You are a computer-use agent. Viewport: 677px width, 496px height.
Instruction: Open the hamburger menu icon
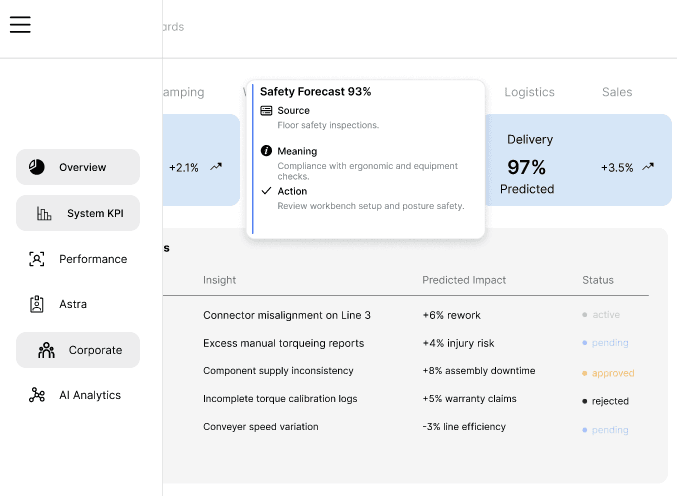point(20,25)
